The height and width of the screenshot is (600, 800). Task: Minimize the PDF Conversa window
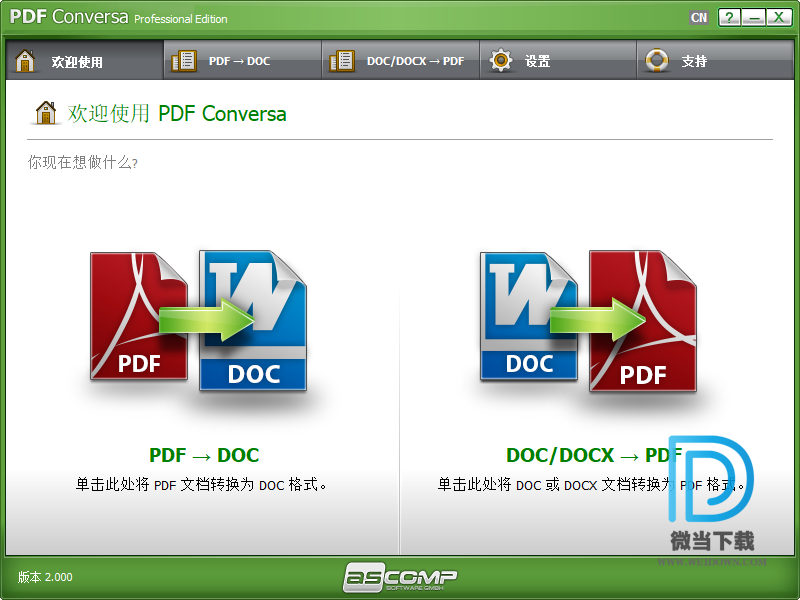754,18
